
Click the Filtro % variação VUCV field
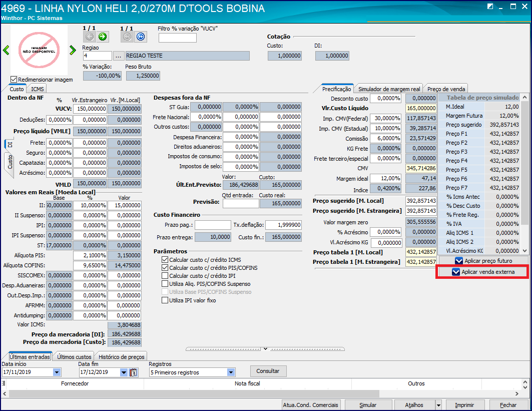coord(178,38)
